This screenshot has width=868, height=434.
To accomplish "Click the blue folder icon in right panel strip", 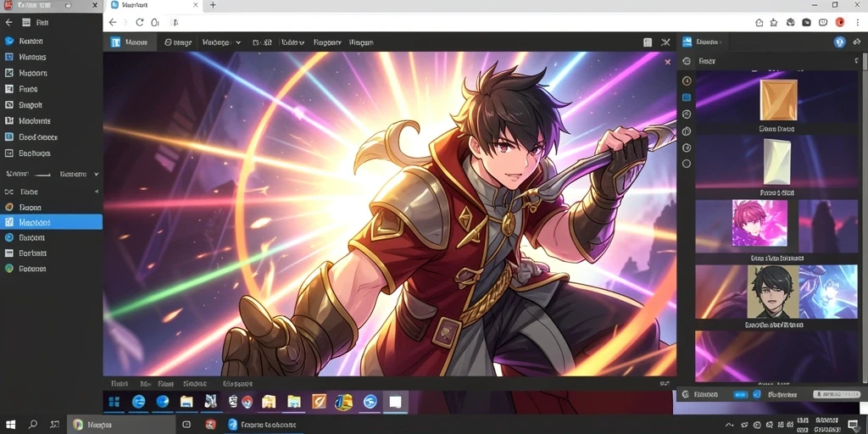I will [687, 97].
